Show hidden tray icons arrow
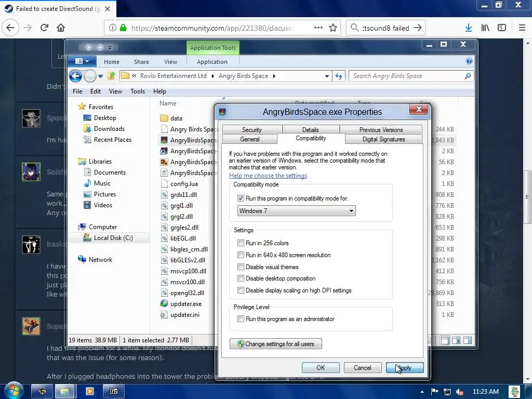Viewport: 532px width, 399px height. point(422,392)
